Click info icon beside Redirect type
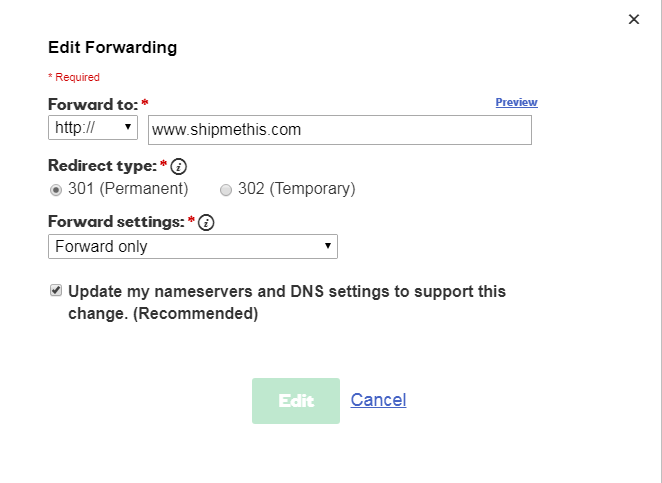662x483 pixels. [x=179, y=166]
